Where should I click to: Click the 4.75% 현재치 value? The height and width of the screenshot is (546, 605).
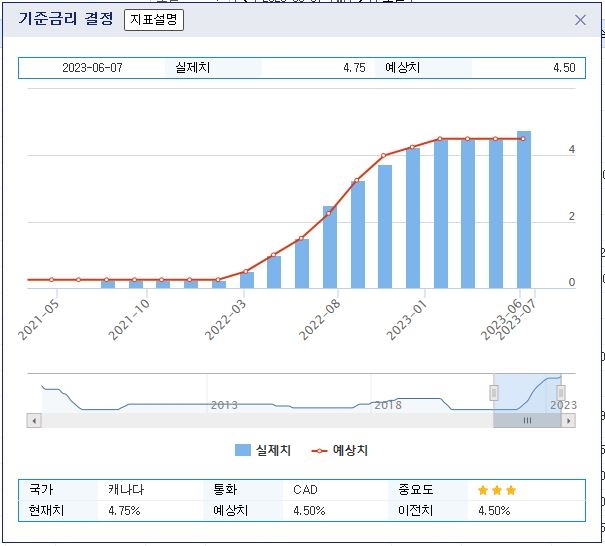point(124,511)
